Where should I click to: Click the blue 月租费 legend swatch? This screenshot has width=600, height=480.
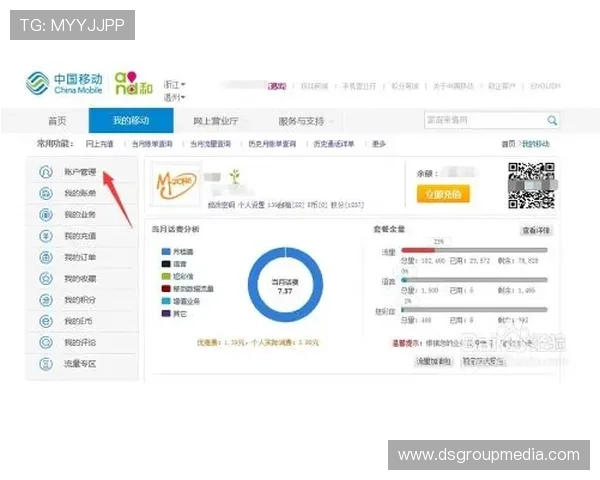tap(166, 251)
